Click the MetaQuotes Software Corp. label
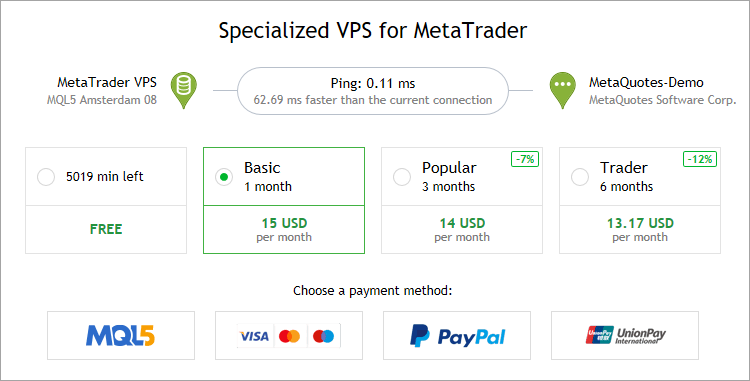750x381 pixels. pyautogui.click(x=662, y=100)
